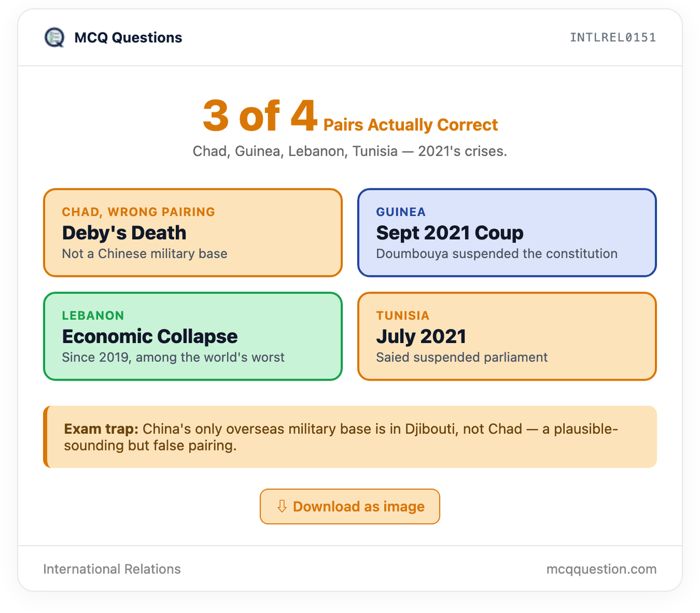Click the TUNISIA card label
Image resolution: width=700 pixels, height=613 pixels.
403,316
